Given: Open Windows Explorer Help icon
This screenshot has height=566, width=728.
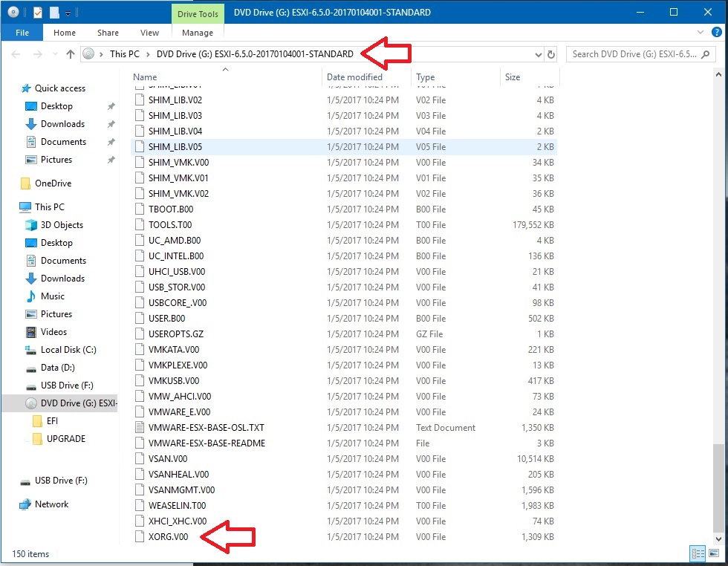Looking at the screenshot, I should click(x=717, y=32).
